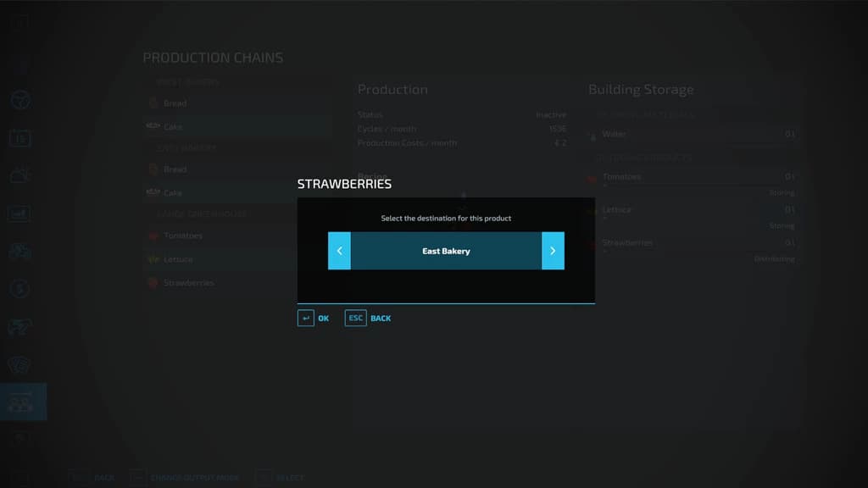868x488 pixels.
Task: Open the contracts sidebar page
Action: coord(20,364)
